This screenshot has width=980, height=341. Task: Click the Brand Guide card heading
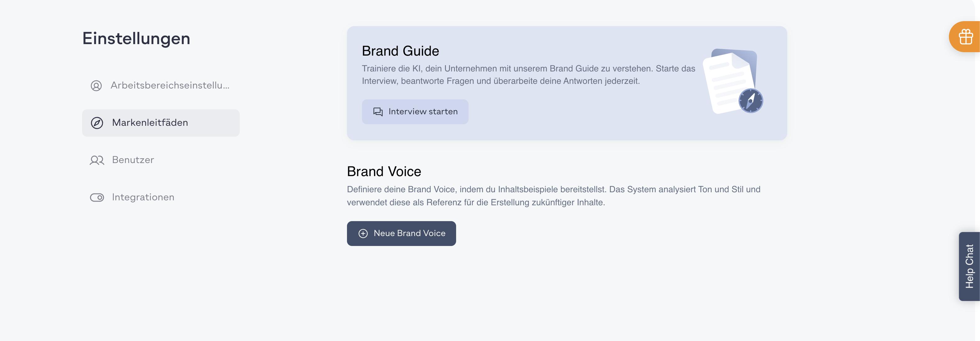click(400, 51)
